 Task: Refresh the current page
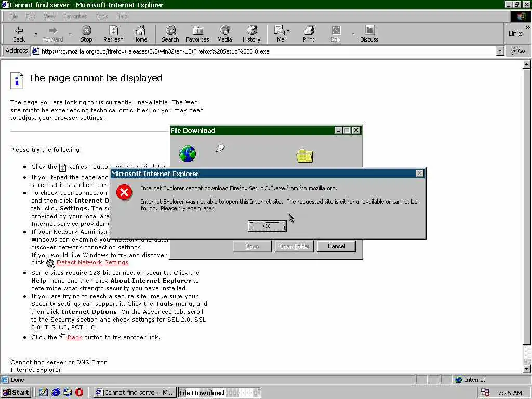click(x=113, y=34)
